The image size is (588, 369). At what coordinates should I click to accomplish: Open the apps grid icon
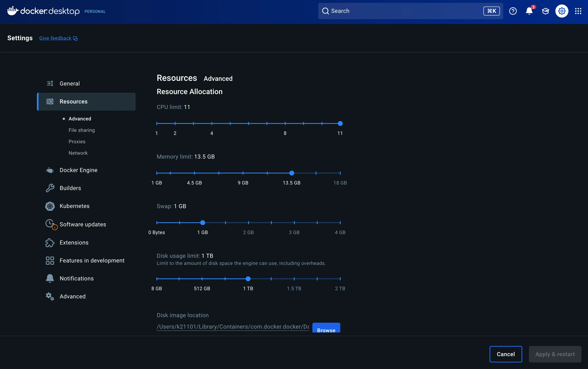[x=578, y=11]
